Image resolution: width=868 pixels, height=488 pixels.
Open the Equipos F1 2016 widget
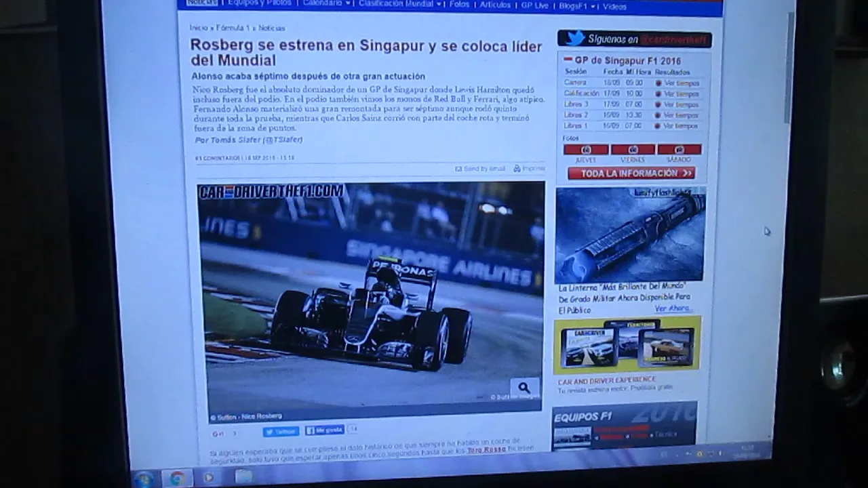point(624,427)
